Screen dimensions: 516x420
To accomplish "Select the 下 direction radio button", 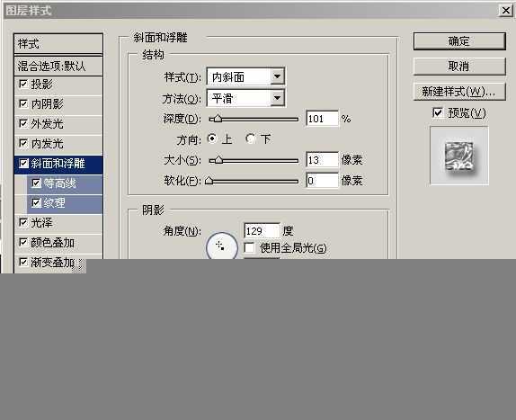I will tap(251, 139).
